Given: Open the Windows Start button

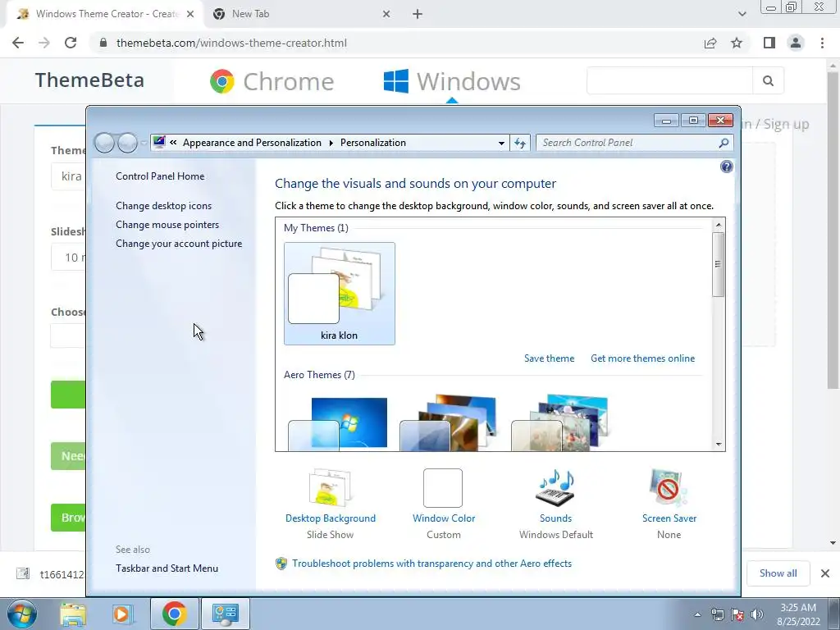Looking at the screenshot, I should pos(22,614).
